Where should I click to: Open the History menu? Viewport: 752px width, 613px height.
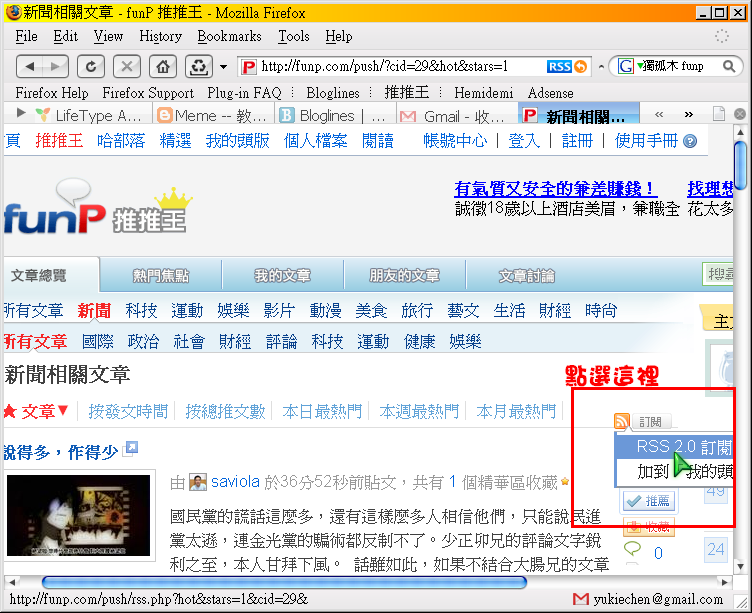point(160,36)
